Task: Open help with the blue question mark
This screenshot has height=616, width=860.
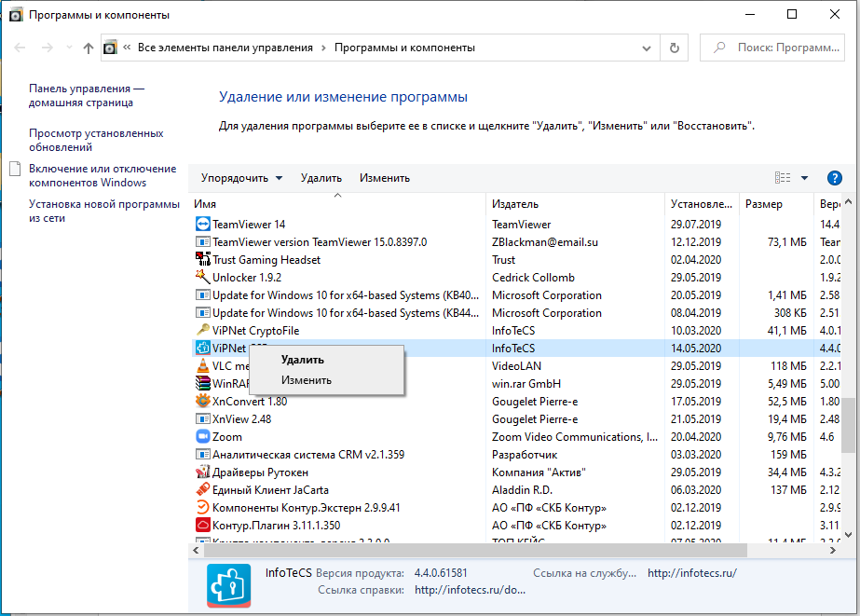Action: click(x=835, y=178)
